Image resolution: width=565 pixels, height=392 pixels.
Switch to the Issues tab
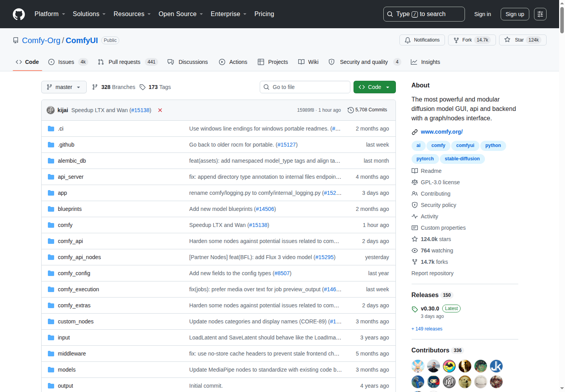68,62
